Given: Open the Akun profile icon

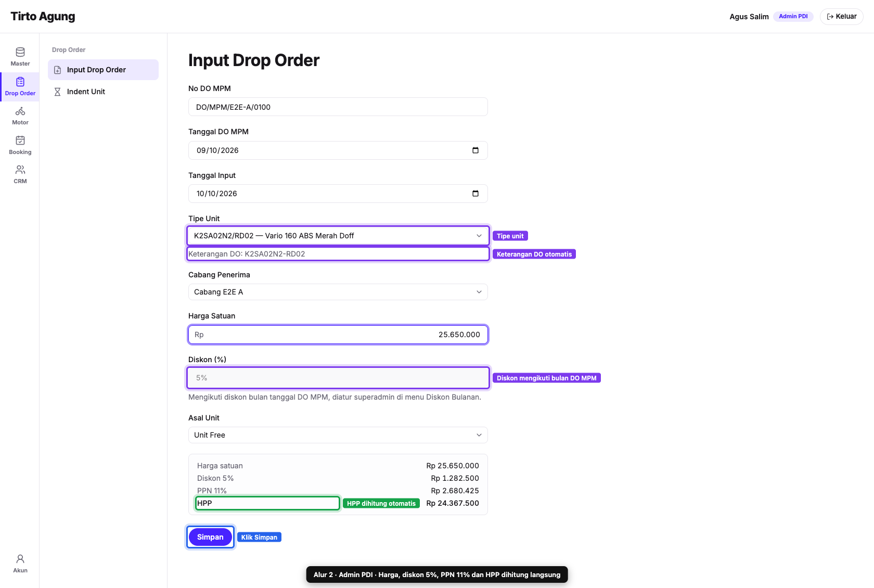Looking at the screenshot, I should tap(20, 559).
